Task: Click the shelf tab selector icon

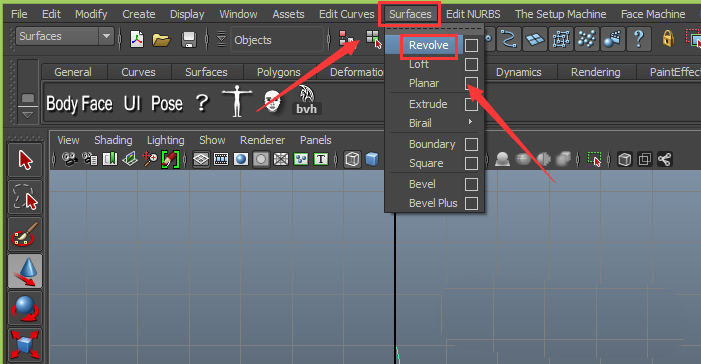Action: point(28,97)
